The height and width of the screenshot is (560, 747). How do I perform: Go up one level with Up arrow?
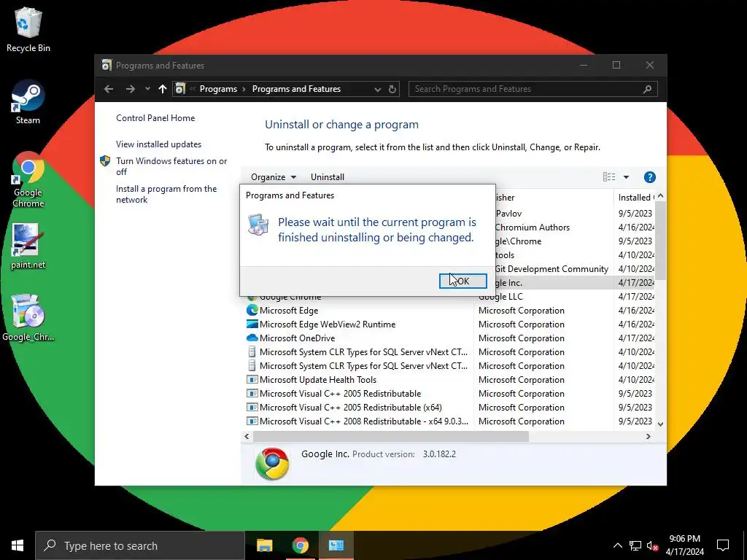[x=163, y=89]
